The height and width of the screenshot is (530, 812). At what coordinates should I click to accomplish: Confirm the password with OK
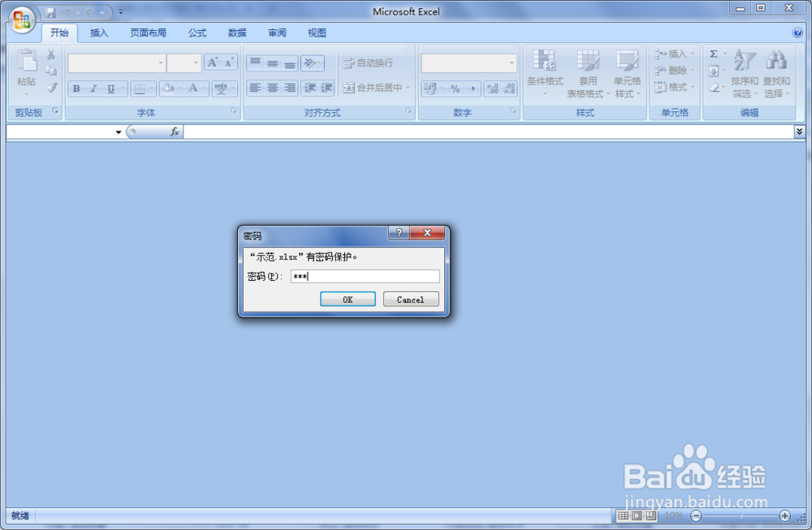tap(348, 299)
